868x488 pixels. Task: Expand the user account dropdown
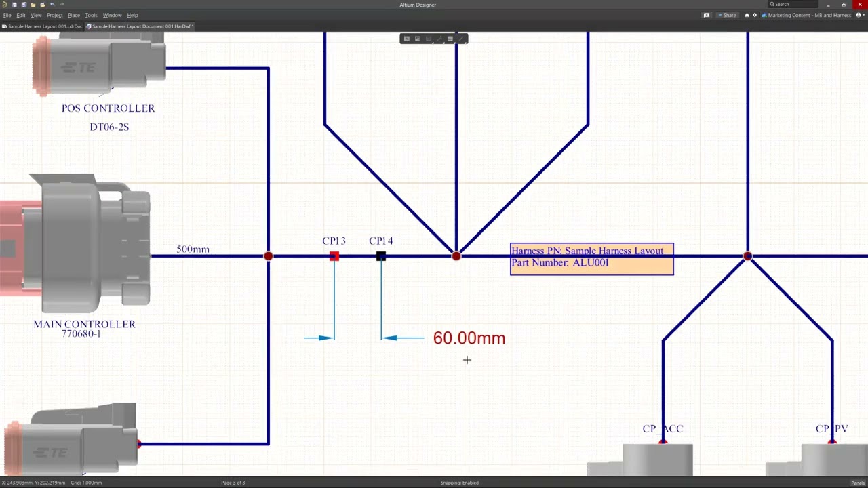coord(860,15)
